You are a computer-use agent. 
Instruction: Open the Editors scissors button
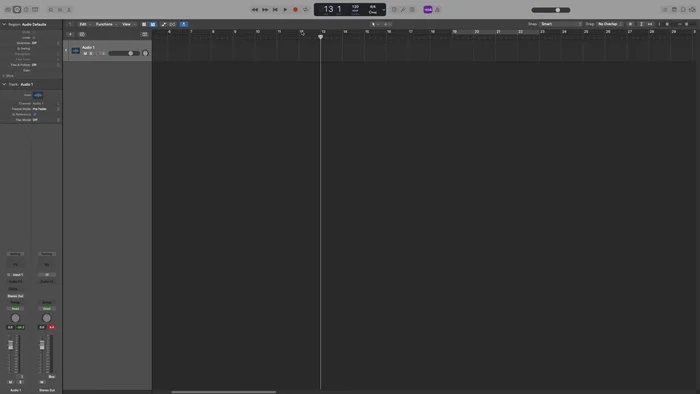[x=69, y=9]
